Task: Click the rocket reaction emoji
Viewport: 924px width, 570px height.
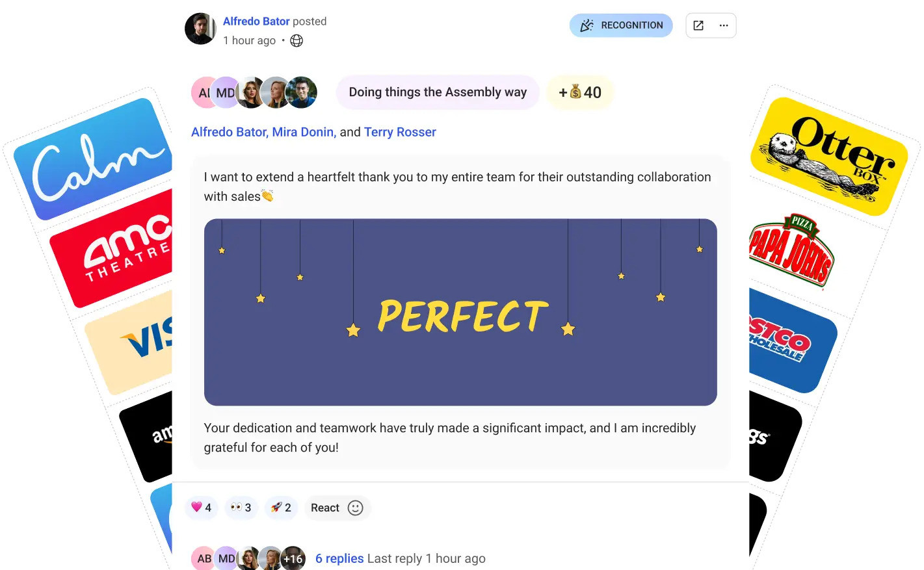Action: pyautogui.click(x=276, y=507)
